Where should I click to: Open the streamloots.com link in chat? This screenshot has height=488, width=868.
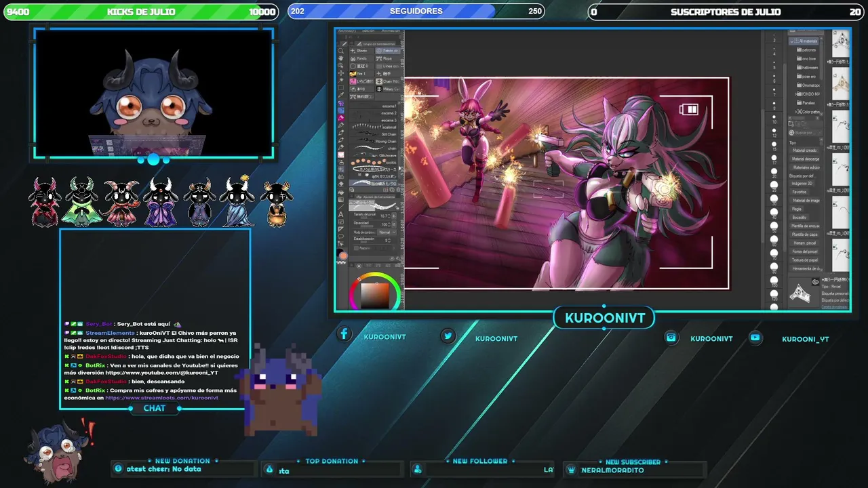tap(162, 398)
